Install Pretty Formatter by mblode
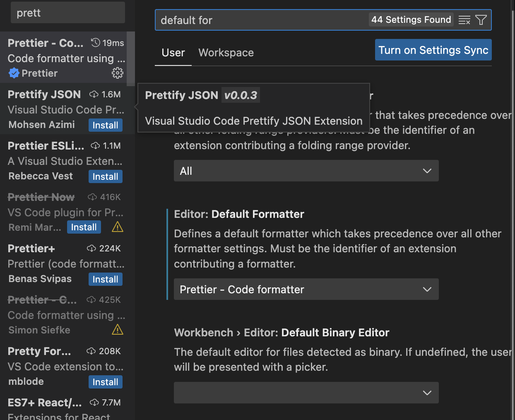 click(106, 382)
